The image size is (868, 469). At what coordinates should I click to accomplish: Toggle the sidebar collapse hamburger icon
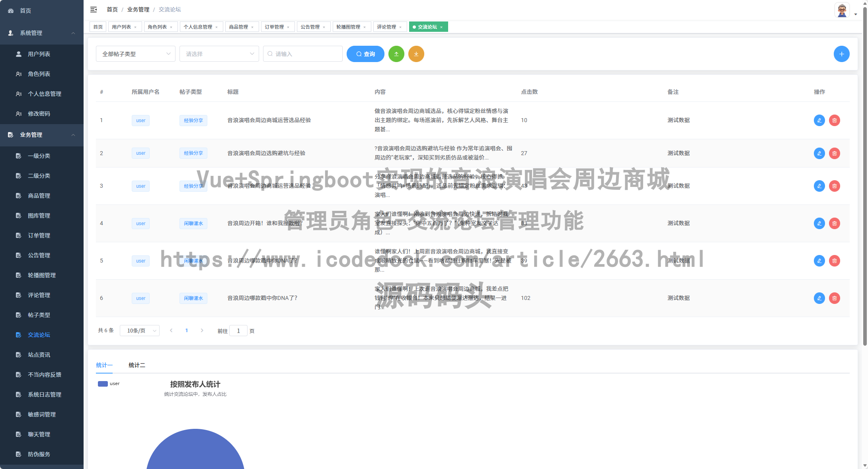click(x=94, y=10)
